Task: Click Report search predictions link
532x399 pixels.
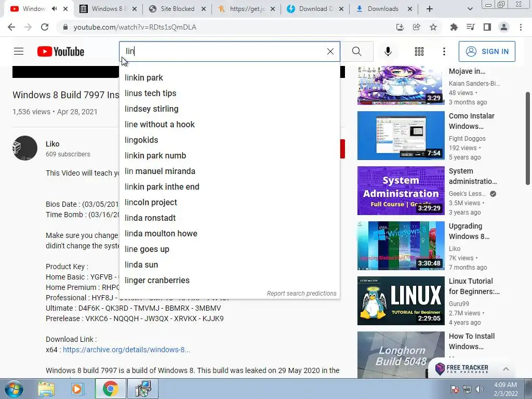Action: (x=302, y=294)
